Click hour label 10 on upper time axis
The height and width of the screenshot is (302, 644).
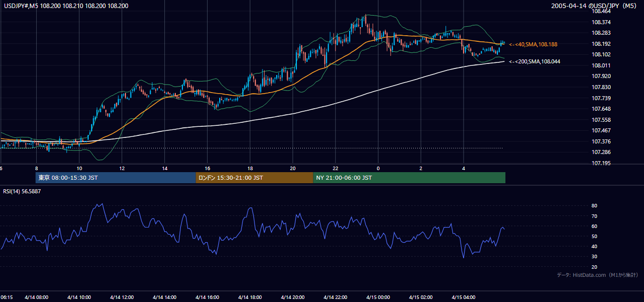click(79, 168)
